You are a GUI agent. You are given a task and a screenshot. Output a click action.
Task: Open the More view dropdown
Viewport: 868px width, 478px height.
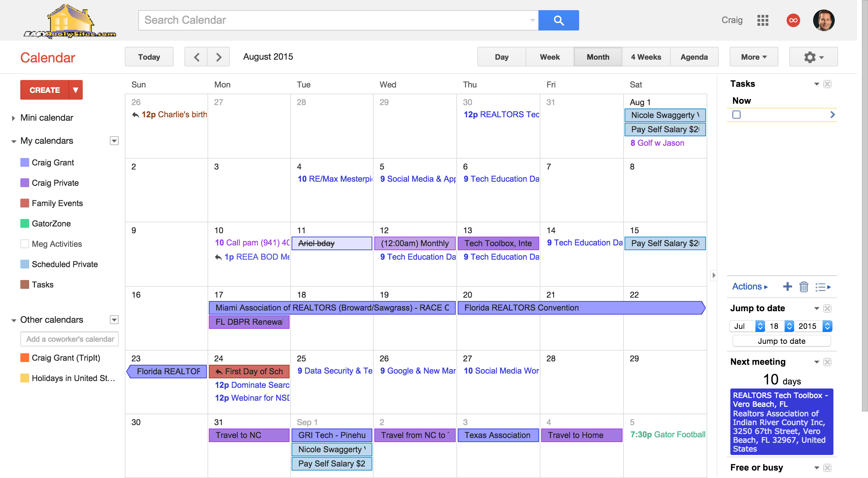753,57
